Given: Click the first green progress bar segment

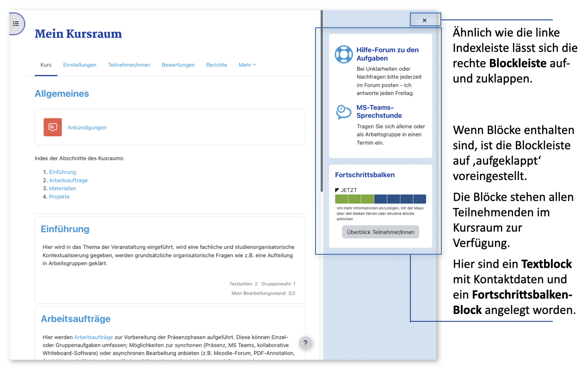Looking at the screenshot, I should [341, 199].
